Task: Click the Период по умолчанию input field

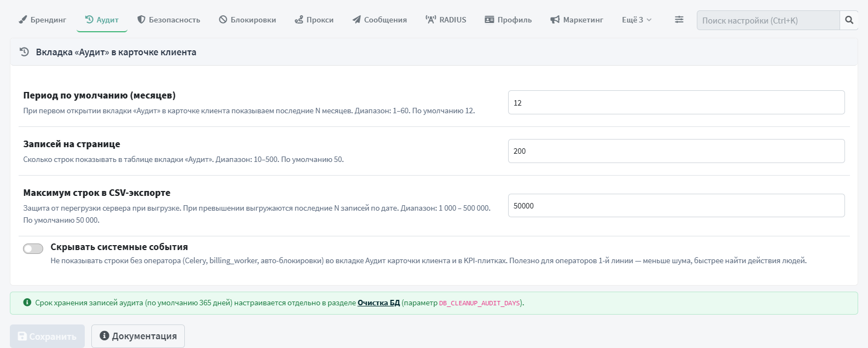Action: pos(676,102)
